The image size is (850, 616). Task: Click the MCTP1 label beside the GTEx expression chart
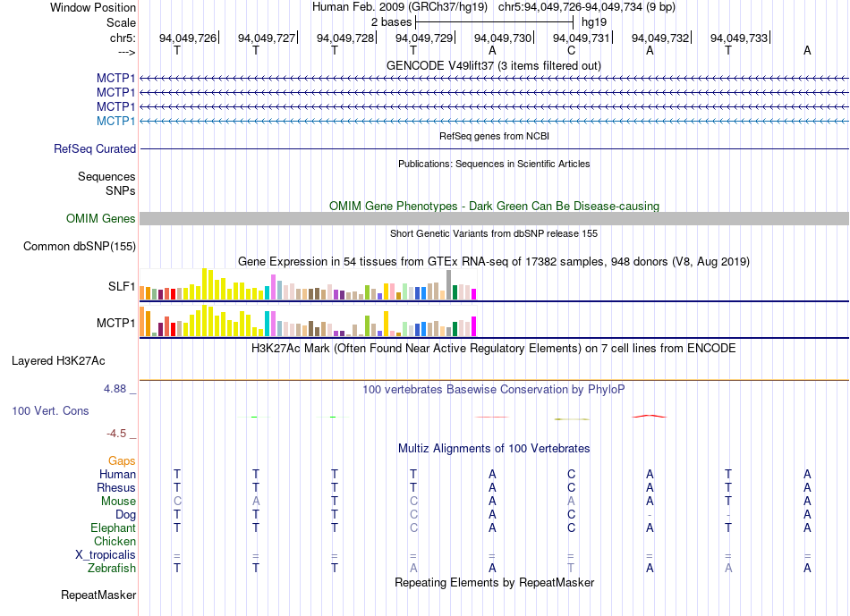coord(115,324)
